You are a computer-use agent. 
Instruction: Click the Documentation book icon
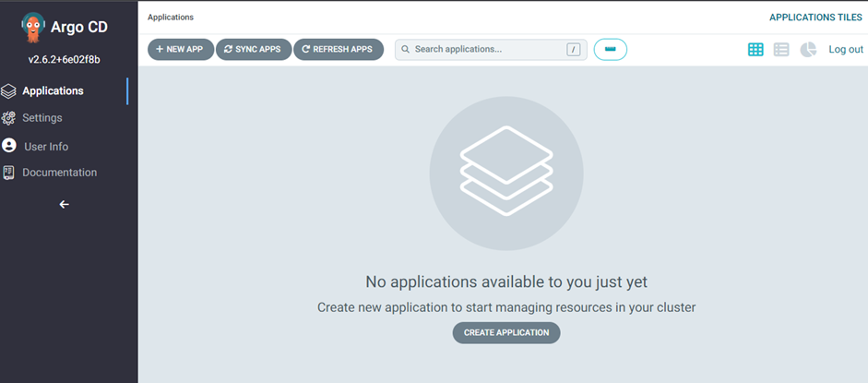click(x=8, y=173)
